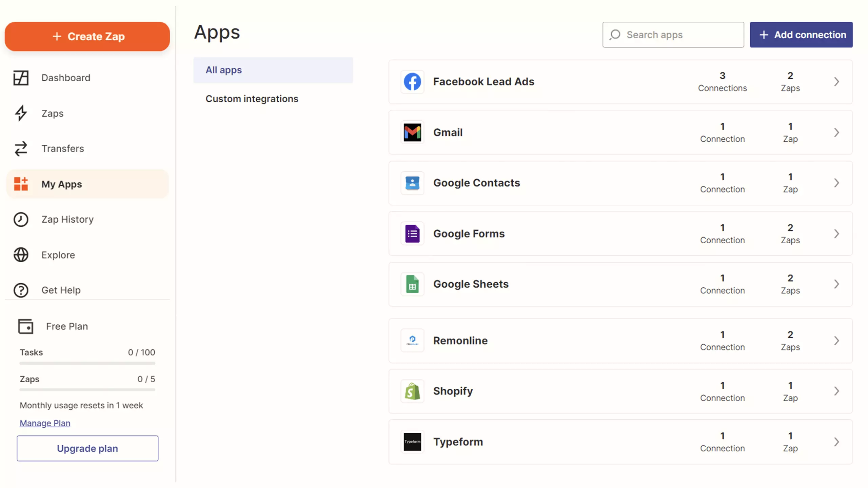The image size is (868, 488).
Task: Click the Facebook Lead Ads logo
Action: point(412,82)
